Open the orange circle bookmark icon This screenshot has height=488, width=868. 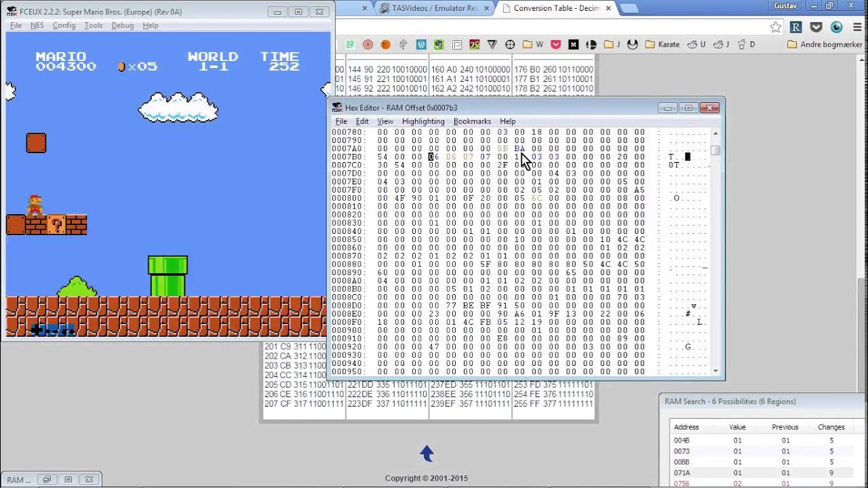coord(385,45)
